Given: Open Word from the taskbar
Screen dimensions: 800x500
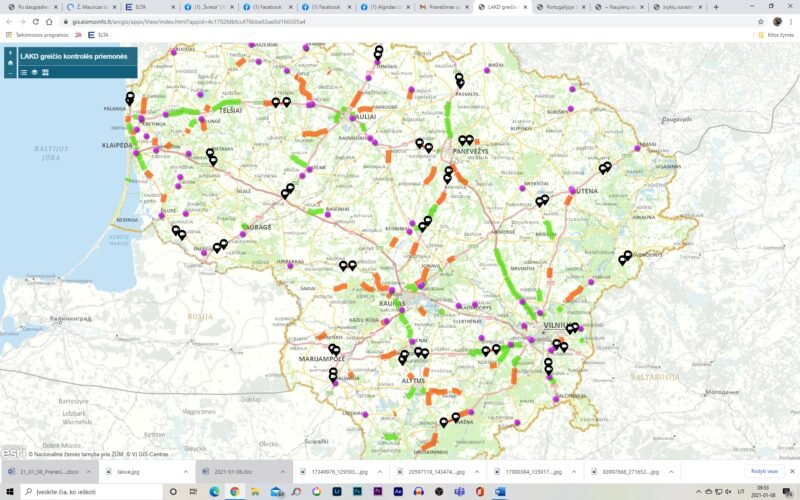Looking at the screenshot, I should click(x=500, y=492).
